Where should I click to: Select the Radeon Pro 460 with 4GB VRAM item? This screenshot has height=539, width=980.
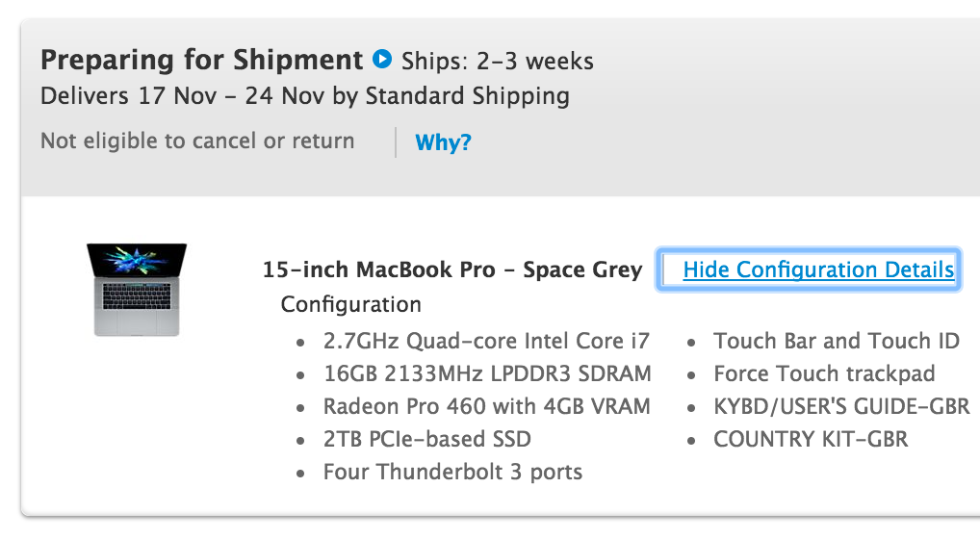(x=487, y=406)
